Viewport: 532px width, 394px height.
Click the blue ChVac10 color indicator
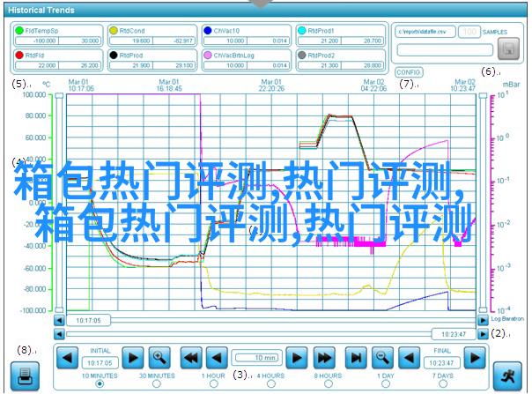pos(208,31)
